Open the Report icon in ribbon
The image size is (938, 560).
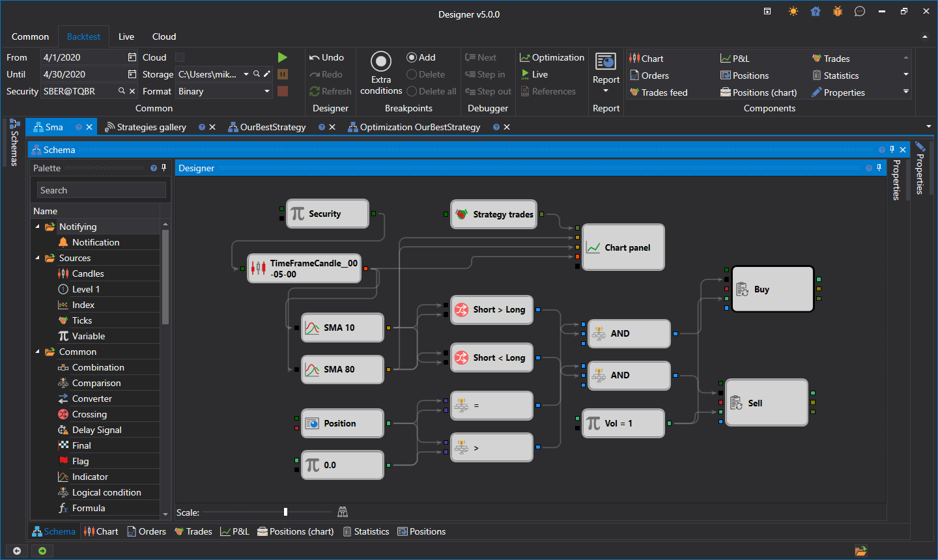(x=606, y=62)
